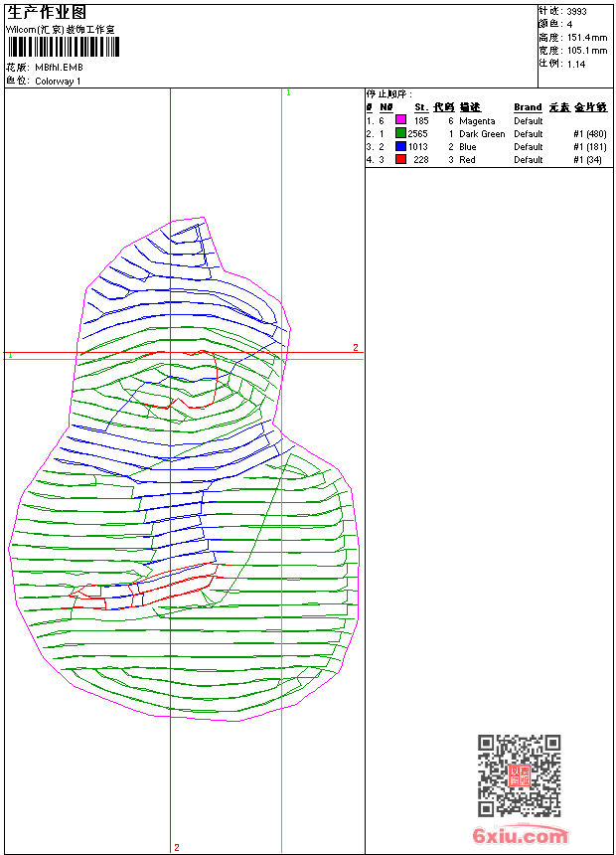Click the QR code image

[519, 775]
